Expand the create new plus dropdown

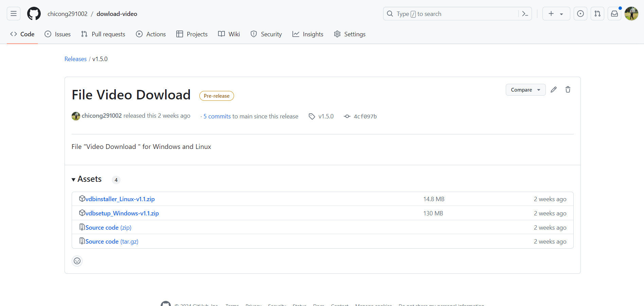tap(556, 14)
